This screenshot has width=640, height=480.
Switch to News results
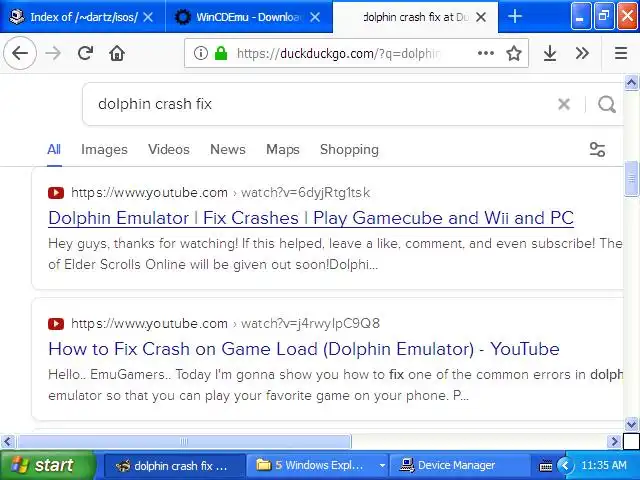click(228, 149)
